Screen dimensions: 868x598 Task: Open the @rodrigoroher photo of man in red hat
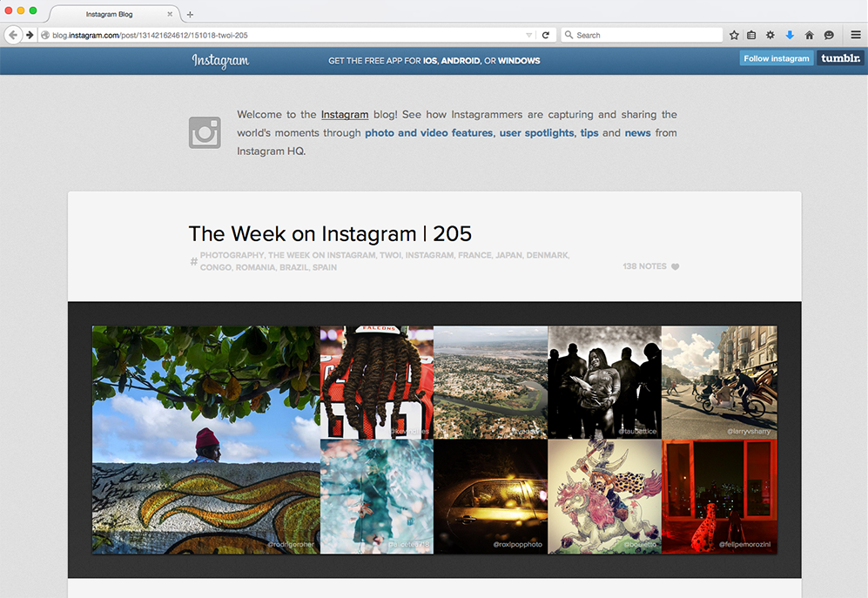click(x=206, y=440)
